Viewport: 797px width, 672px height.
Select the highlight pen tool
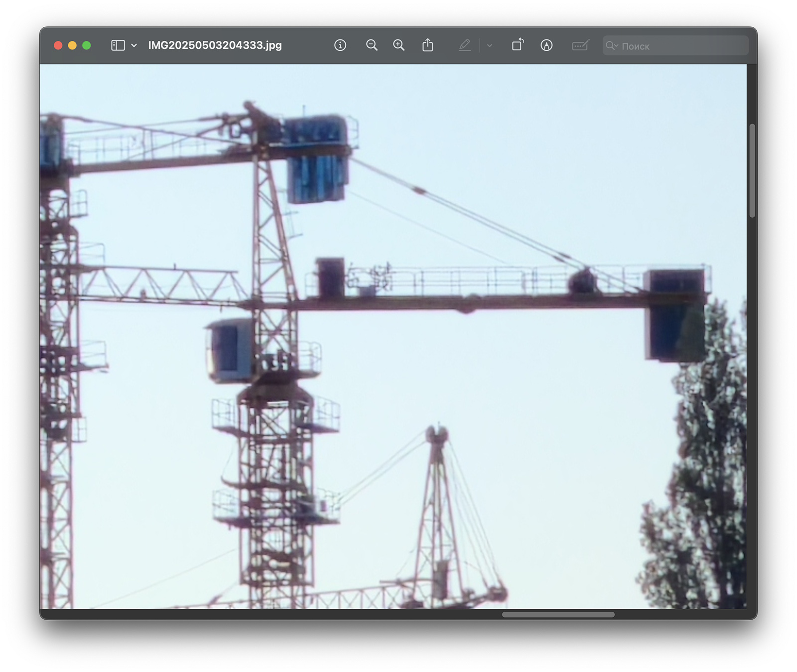pyautogui.click(x=465, y=45)
